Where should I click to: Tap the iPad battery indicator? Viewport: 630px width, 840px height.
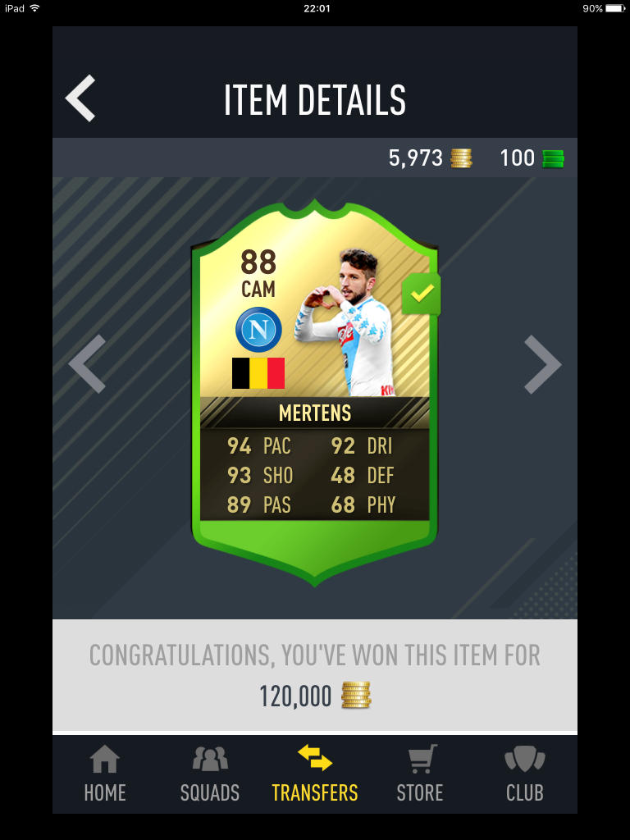click(x=615, y=8)
